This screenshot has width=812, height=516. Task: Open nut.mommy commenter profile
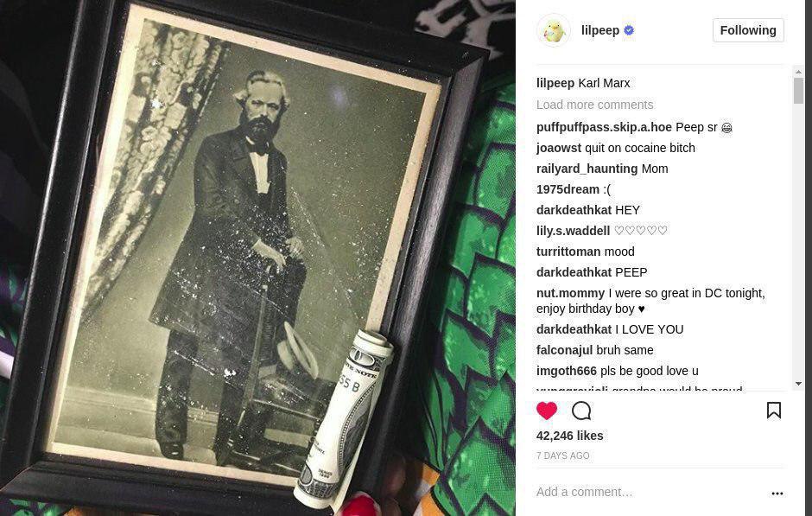click(570, 293)
